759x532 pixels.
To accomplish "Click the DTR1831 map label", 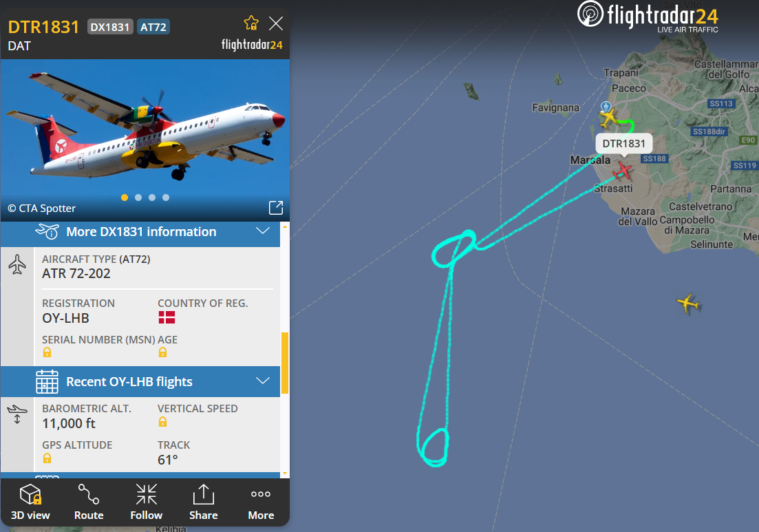I will tap(623, 144).
